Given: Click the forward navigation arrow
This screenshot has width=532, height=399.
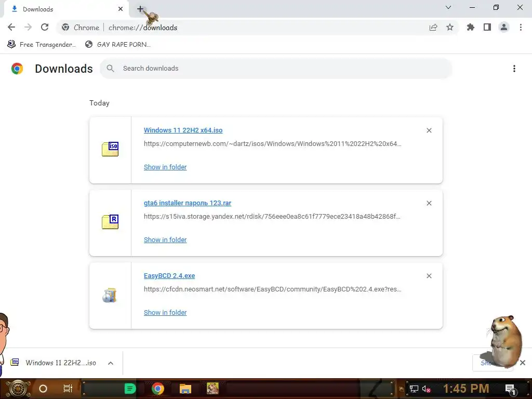Looking at the screenshot, I should (28, 27).
